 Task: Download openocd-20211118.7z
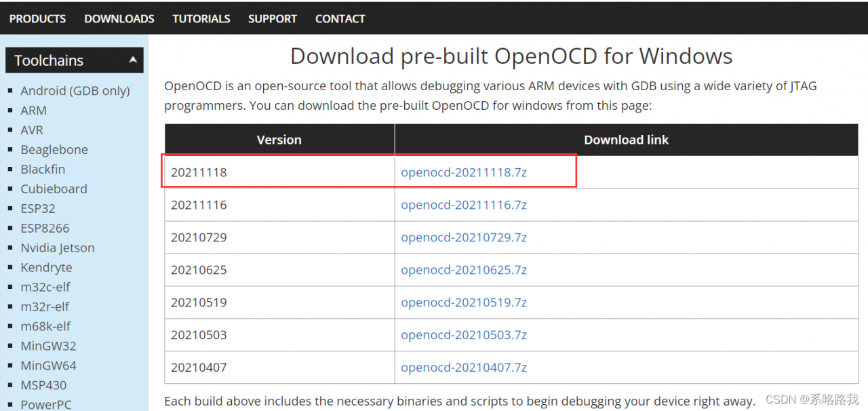464,172
